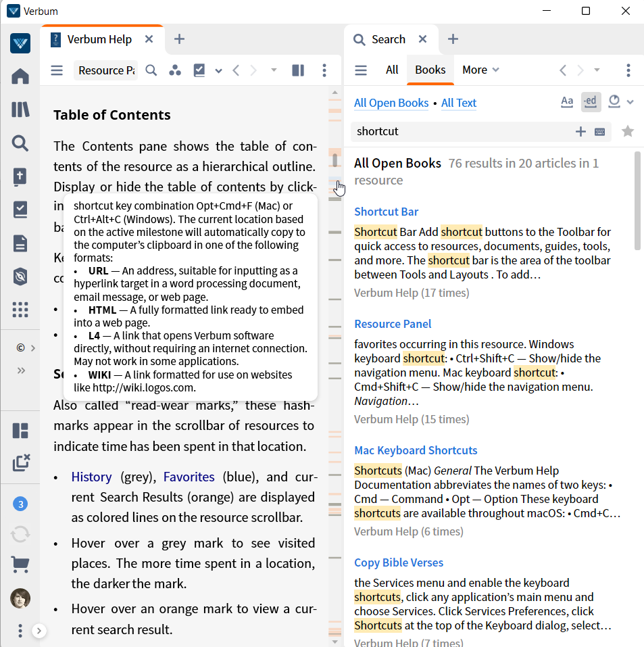This screenshot has width=644, height=647.
Task: Open the sidebar's checklist icon for plans
Action: (20, 210)
